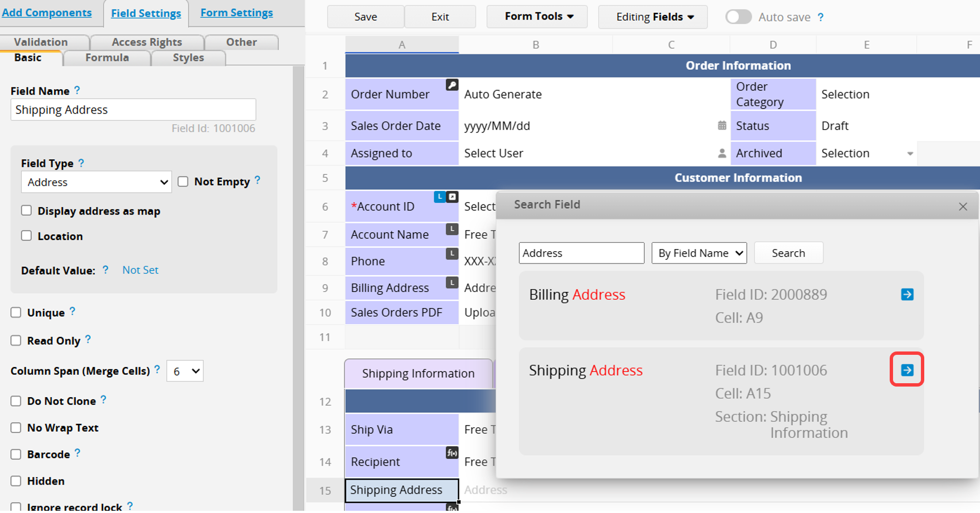The width and height of the screenshot is (980, 513).
Task: Click the help icon beside Barcode
Action: (77, 453)
